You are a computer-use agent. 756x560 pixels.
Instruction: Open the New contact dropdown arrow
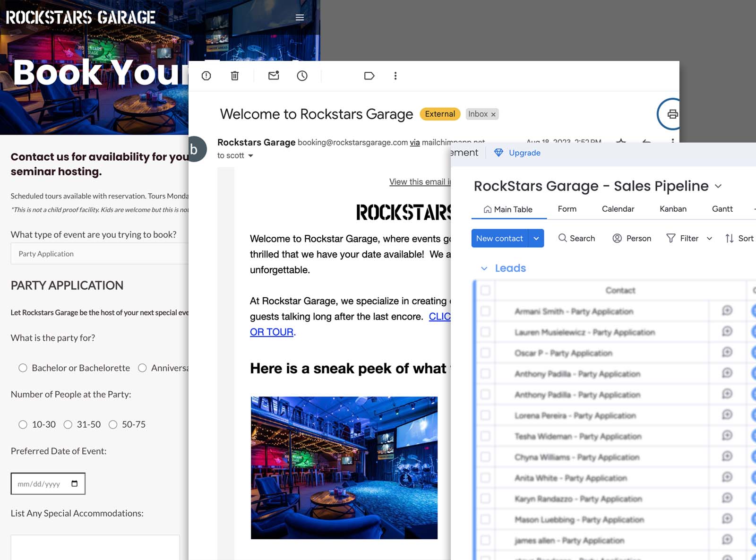536,238
